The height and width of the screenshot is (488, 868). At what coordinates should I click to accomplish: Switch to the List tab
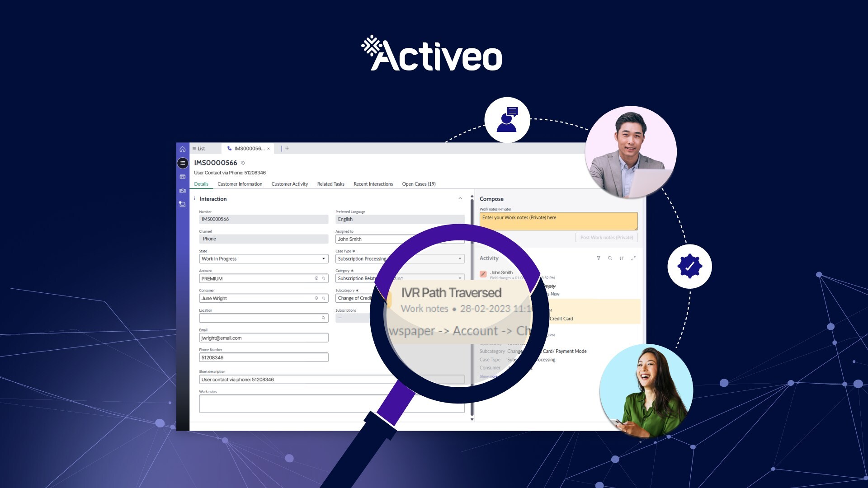(199, 149)
